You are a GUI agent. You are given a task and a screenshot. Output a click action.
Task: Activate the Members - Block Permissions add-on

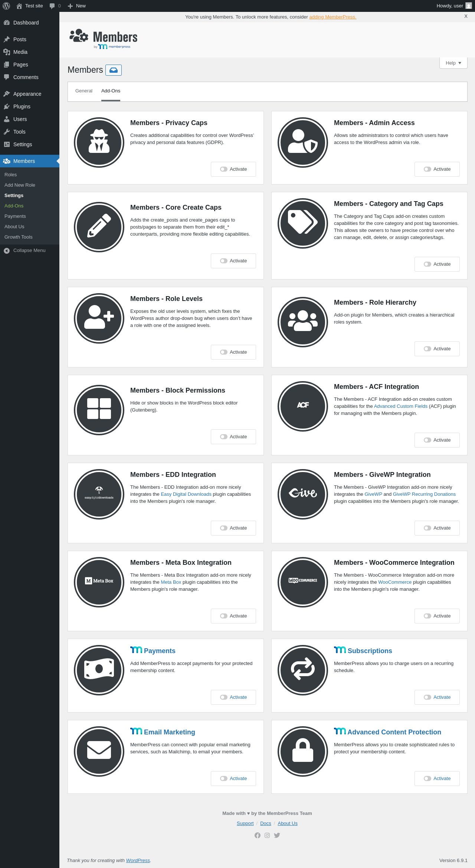233,437
